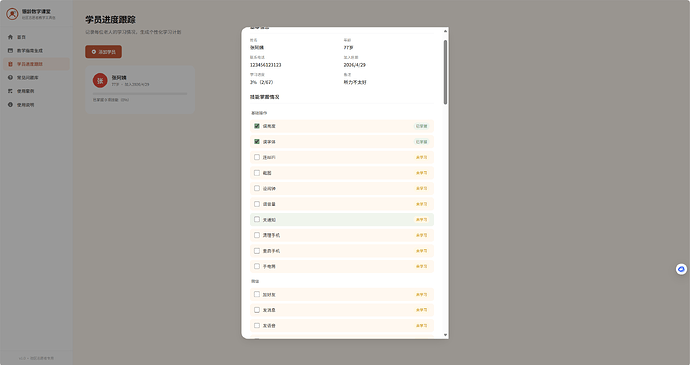Image resolution: width=690 pixels, height=365 pixels.
Task: Click the dialog scrollbar down arrow
Action: [445, 335]
